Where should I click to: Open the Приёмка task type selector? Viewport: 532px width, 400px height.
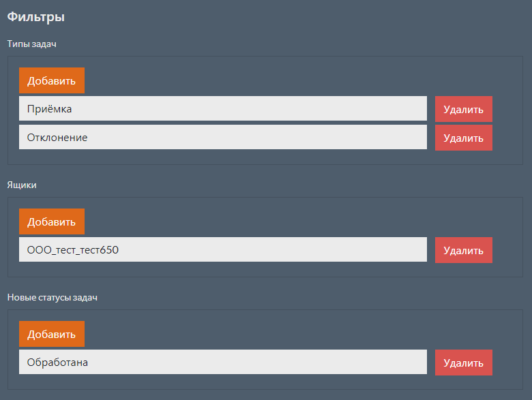coord(223,108)
